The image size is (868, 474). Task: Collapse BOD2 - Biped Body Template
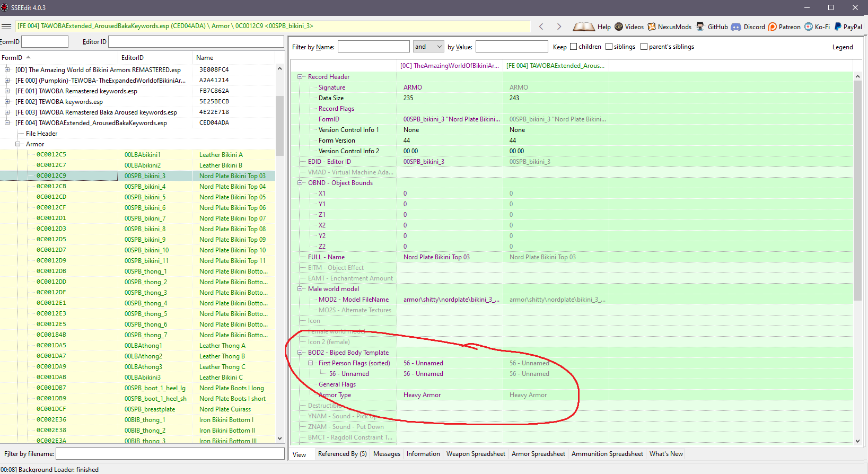point(300,353)
